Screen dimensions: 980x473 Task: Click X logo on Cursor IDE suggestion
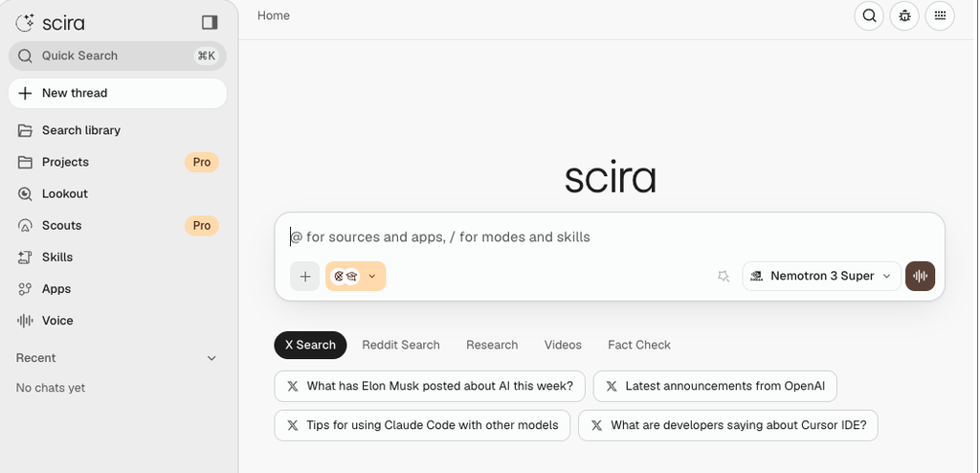pyautogui.click(x=597, y=425)
